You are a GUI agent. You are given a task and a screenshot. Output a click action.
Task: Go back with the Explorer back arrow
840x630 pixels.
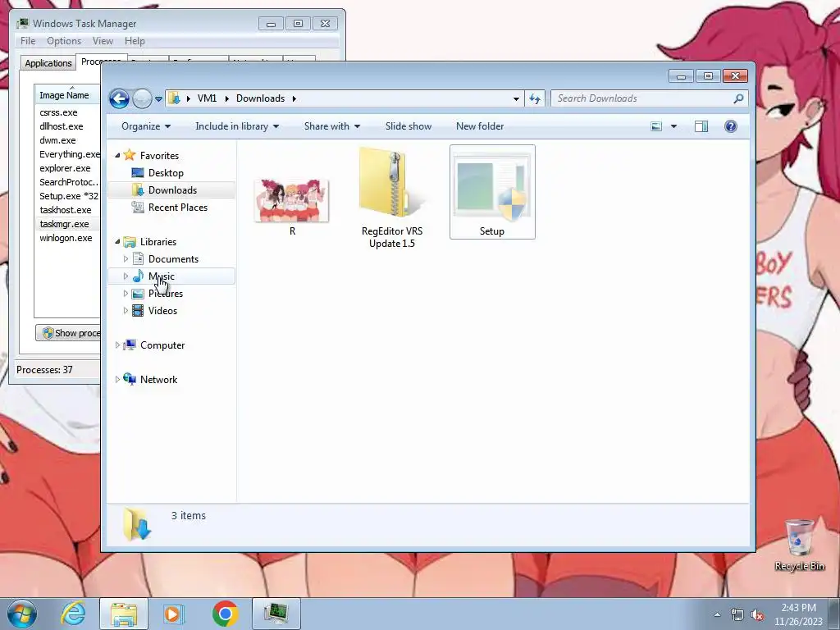coord(119,98)
